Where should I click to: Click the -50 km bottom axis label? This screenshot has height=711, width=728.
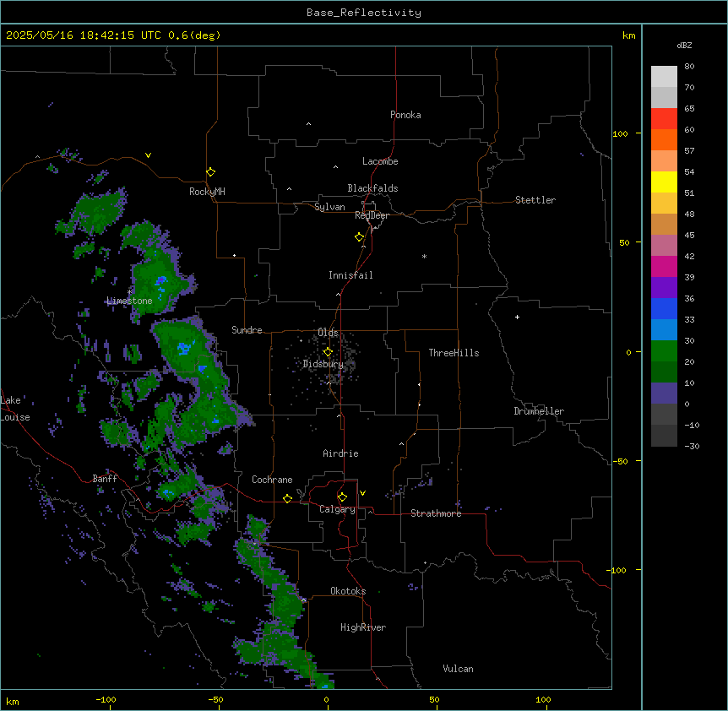[x=215, y=699]
